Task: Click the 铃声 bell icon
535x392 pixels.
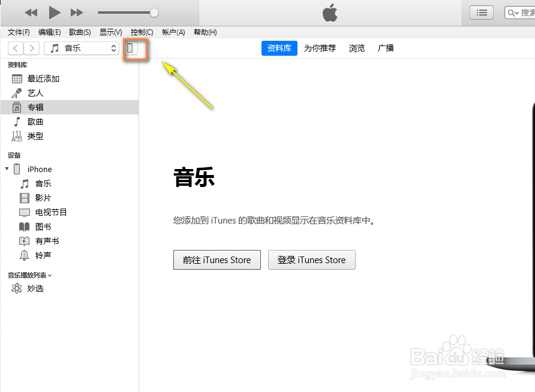Action: pyautogui.click(x=24, y=255)
